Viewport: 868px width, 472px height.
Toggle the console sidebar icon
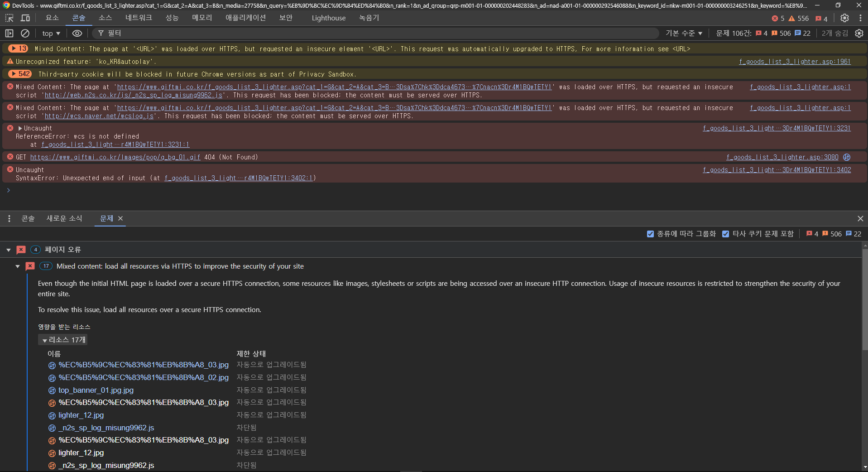[x=9, y=33]
